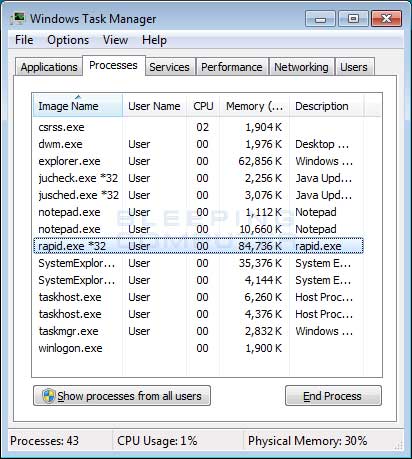Screen dimensions: 412x459
Task: Click the shield icon on Show processes button
Action: [48, 396]
